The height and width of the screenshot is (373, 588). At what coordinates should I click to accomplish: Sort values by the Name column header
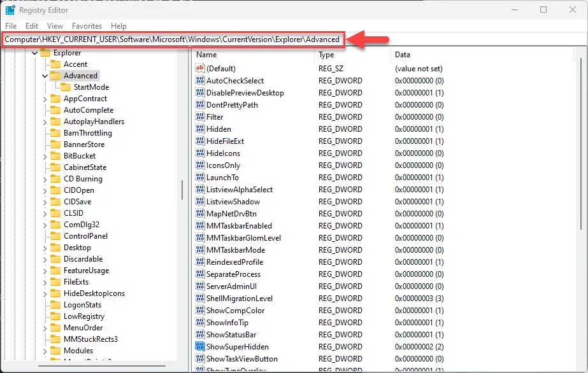[254, 55]
